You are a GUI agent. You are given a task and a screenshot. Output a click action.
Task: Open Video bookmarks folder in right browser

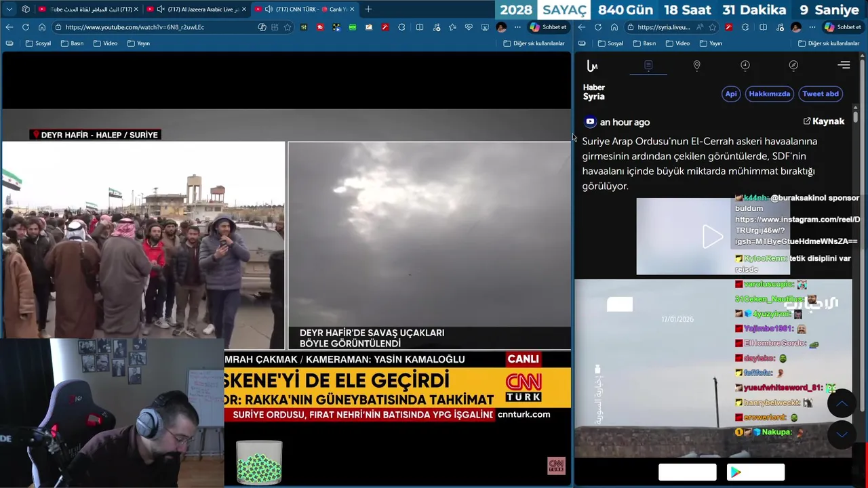(x=677, y=43)
